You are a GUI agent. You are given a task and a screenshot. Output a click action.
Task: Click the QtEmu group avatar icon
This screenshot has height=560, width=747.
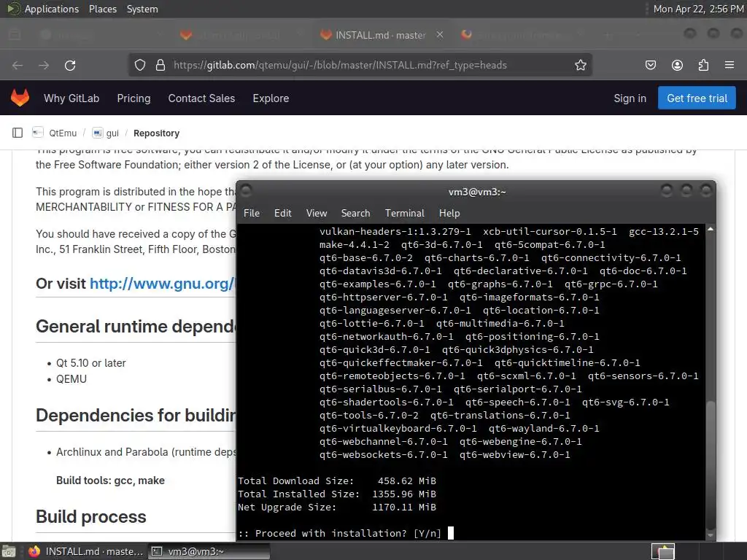[38, 133]
